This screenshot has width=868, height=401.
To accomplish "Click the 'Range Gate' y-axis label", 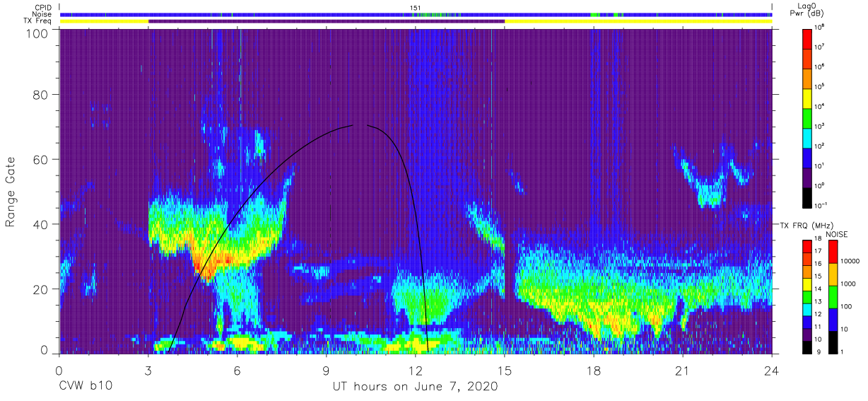I will [x=11, y=192].
